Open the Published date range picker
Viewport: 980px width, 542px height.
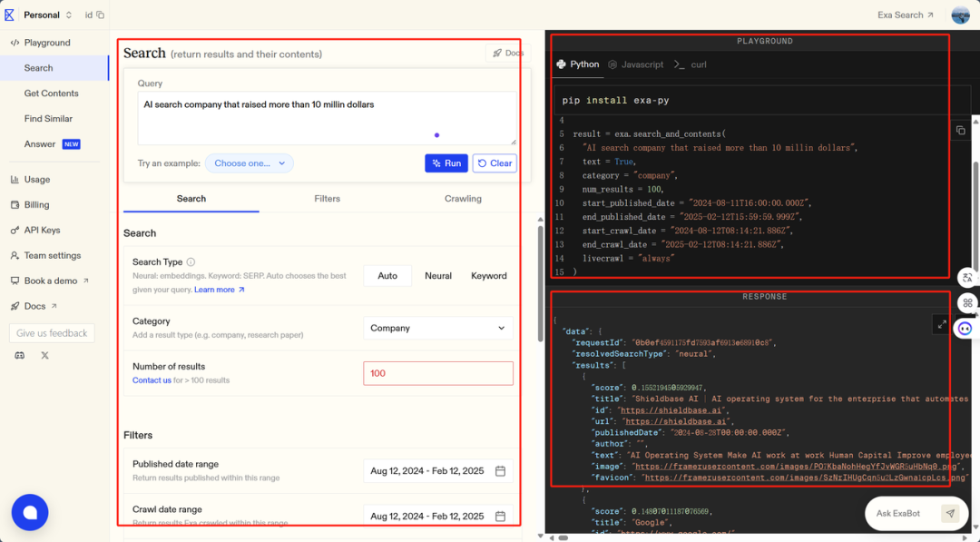click(438, 471)
